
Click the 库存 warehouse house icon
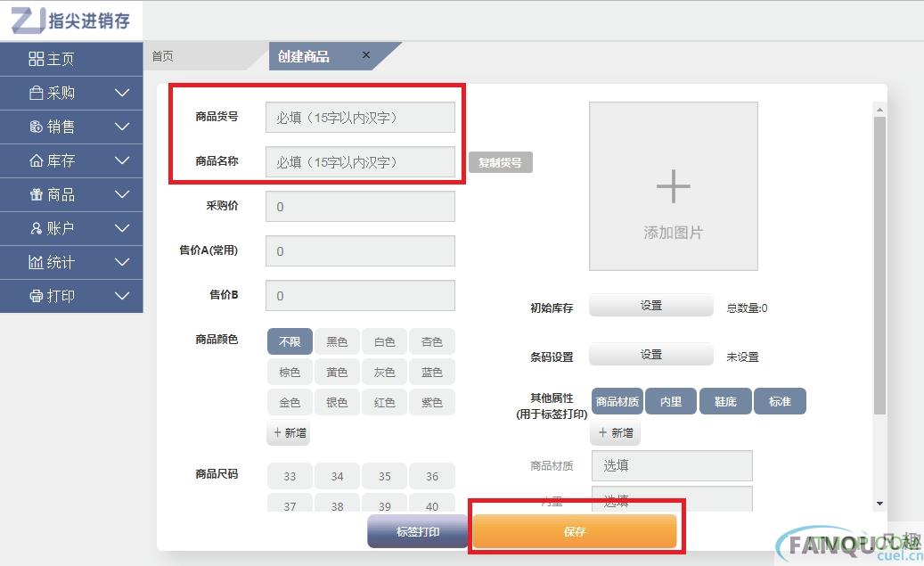(37, 160)
